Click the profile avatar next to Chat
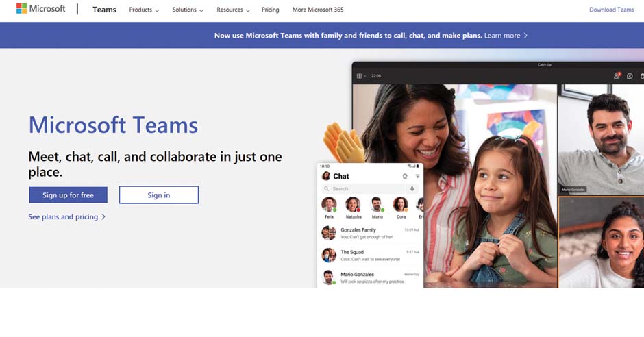Viewport: 644px width, 337px height. (x=325, y=176)
